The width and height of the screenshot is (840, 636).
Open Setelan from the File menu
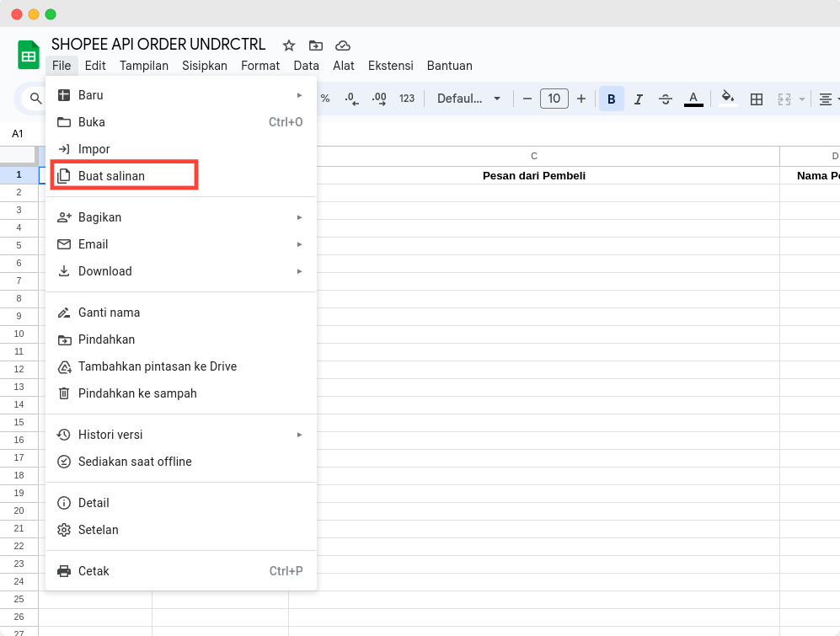(181, 530)
